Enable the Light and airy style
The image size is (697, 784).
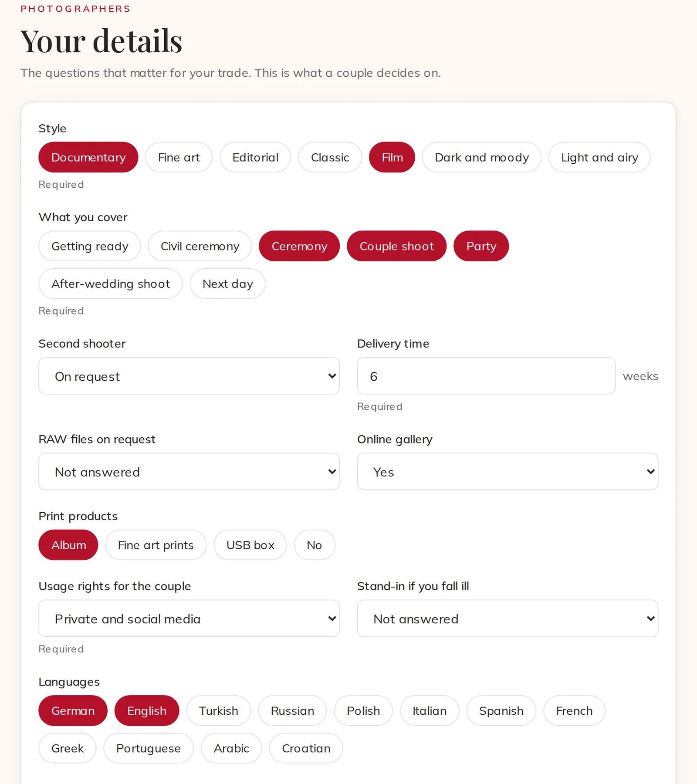[x=599, y=157]
